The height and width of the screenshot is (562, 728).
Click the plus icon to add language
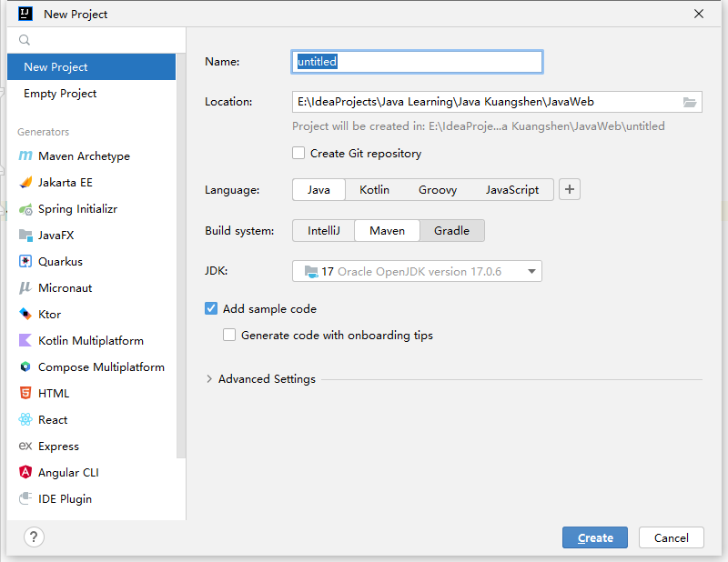570,189
